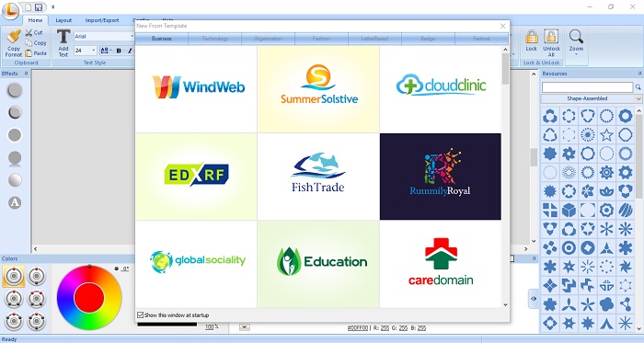Choose the globalsociality logo template
Screen dimensions: 644x343
coord(196,264)
